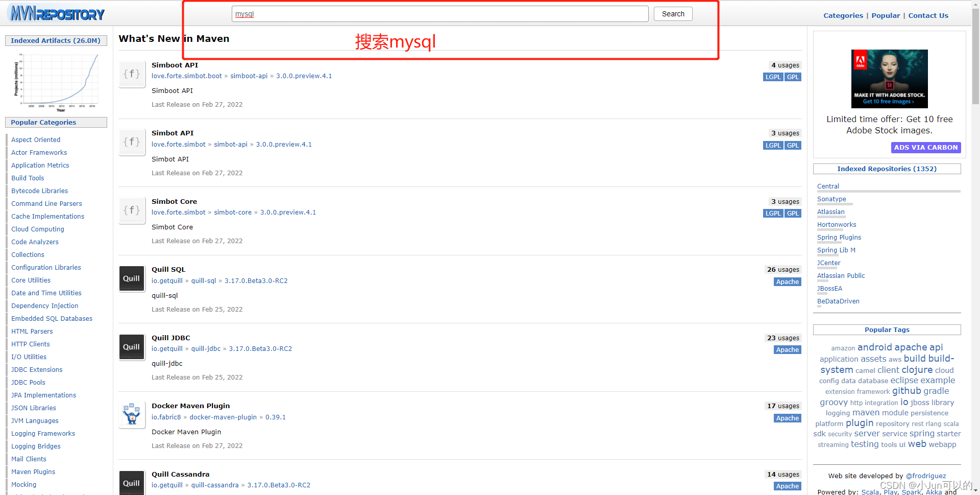Select the Cloud Computing category

[38, 229]
